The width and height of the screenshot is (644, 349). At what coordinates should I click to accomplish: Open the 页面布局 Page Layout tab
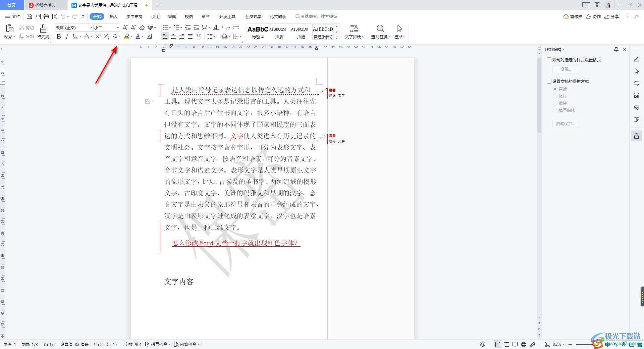click(135, 16)
